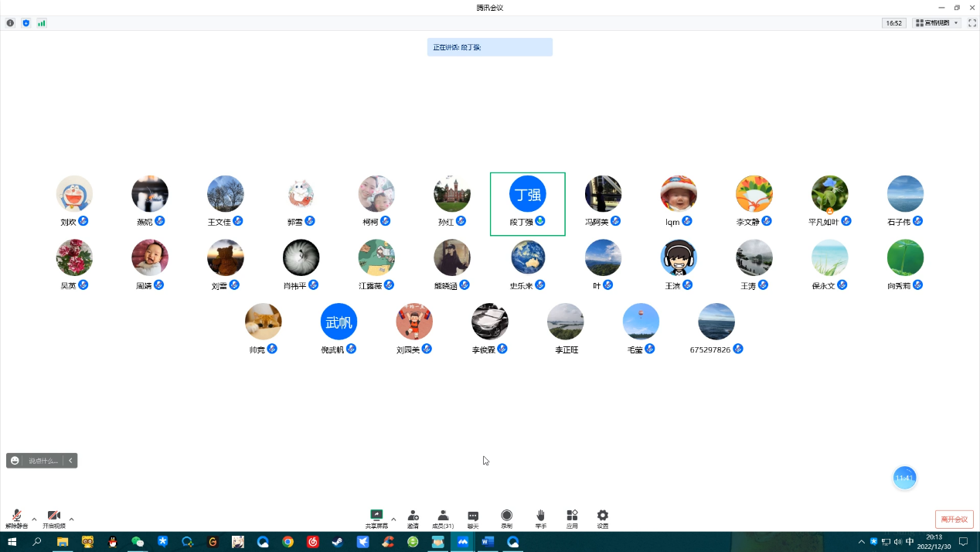980x552 pixels.
Task: Click the 说点什么 chat input box
Action: 43,461
